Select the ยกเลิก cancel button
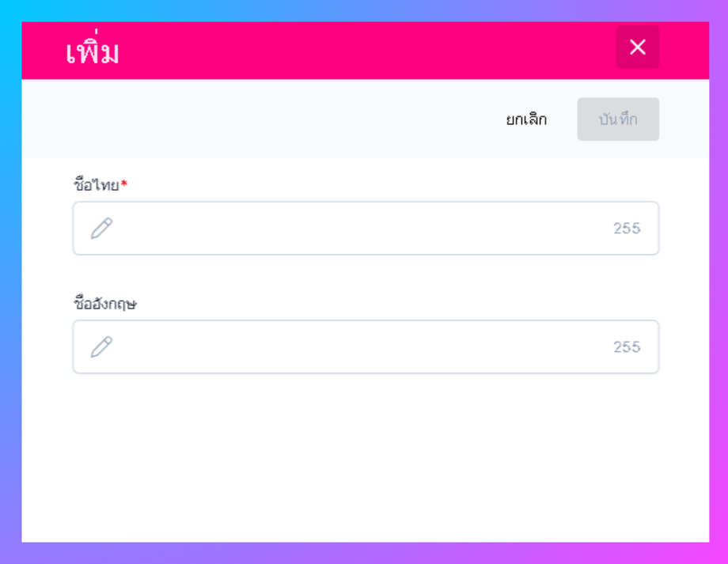 (x=526, y=119)
